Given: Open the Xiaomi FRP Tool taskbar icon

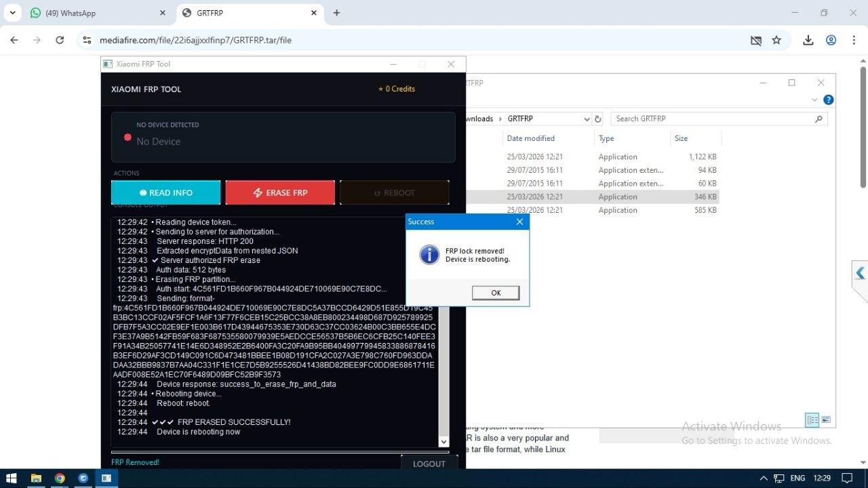Looking at the screenshot, I should (106, 478).
